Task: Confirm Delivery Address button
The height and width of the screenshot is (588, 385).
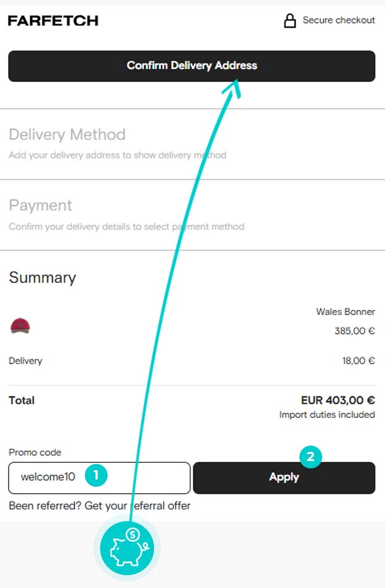Action: [x=192, y=66]
